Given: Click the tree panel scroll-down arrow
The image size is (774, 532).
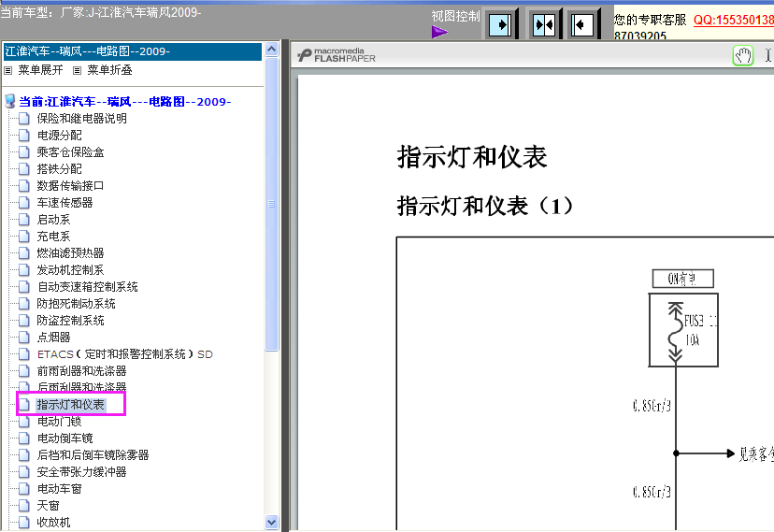Looking at the screenshot, I should point(271,522).
